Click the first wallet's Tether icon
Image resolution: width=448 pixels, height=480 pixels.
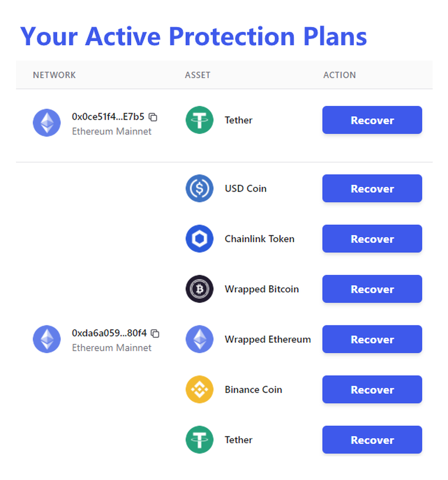[199, 120]
